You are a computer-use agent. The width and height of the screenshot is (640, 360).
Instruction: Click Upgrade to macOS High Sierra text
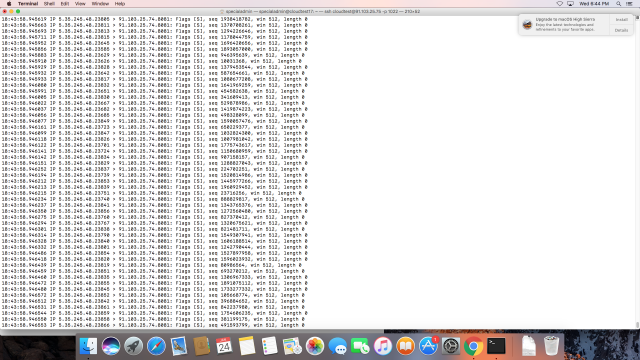565,19
